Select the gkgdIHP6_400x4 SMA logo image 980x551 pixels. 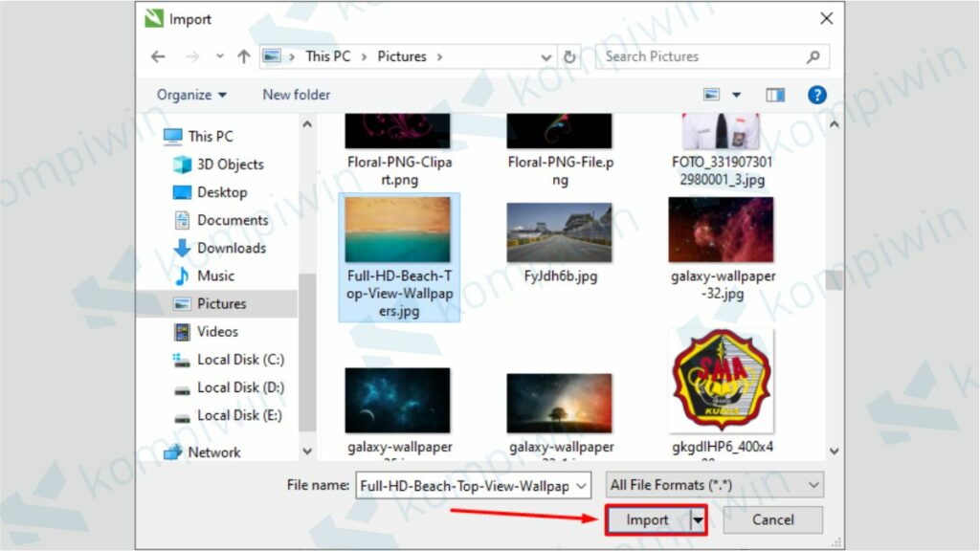722,381
